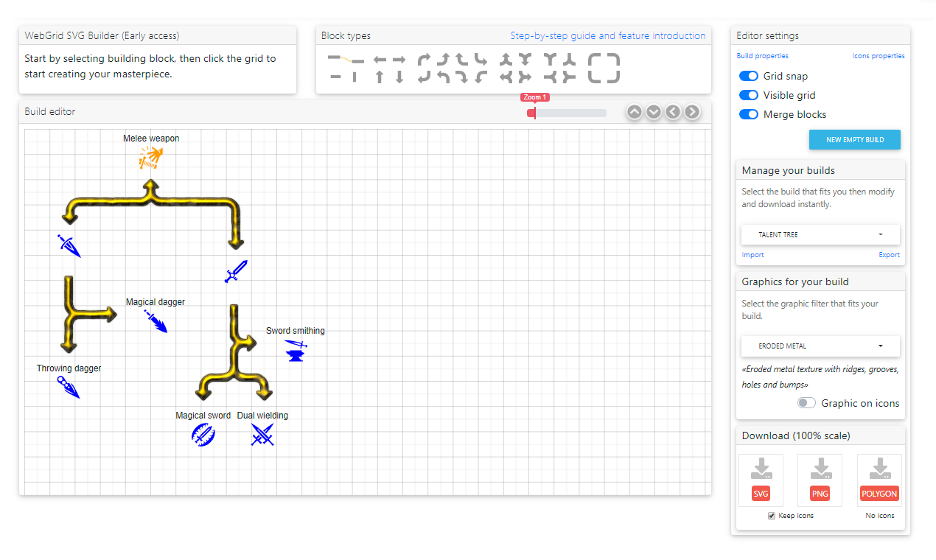936x560 pixels.
Task: Select the golden split block above Magical sword
Action: click(235, 352)
